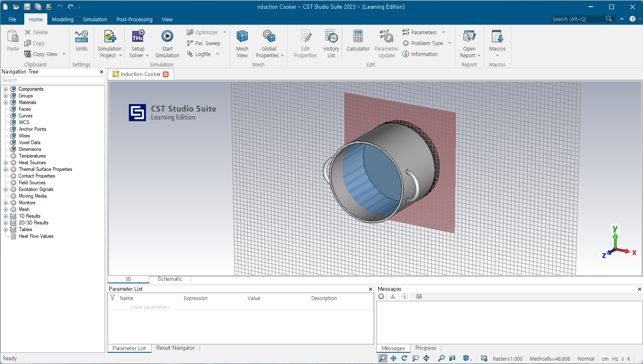Click the clear messages list icon
This screenshot has width=643, height=364.
click(x=419, y=296)
